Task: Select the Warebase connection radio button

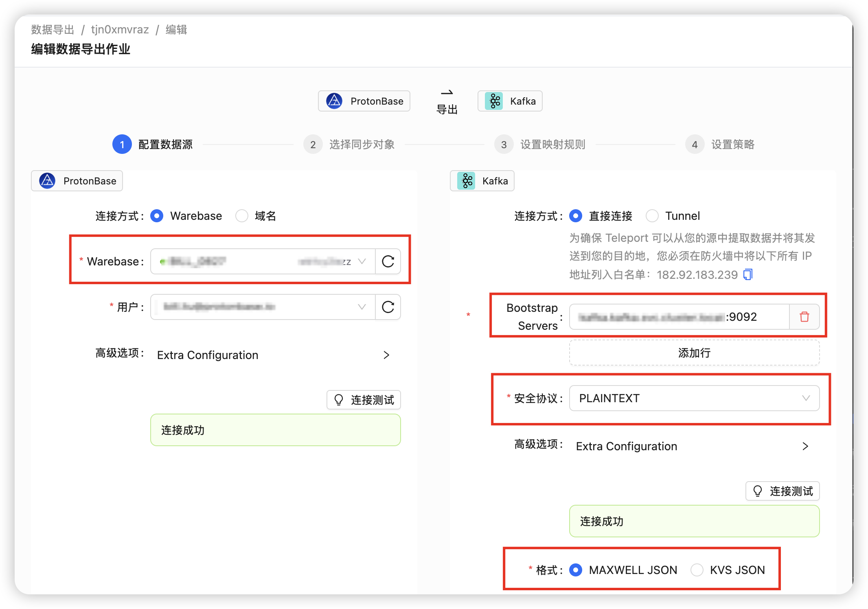Action: click(x=157, y=216)
